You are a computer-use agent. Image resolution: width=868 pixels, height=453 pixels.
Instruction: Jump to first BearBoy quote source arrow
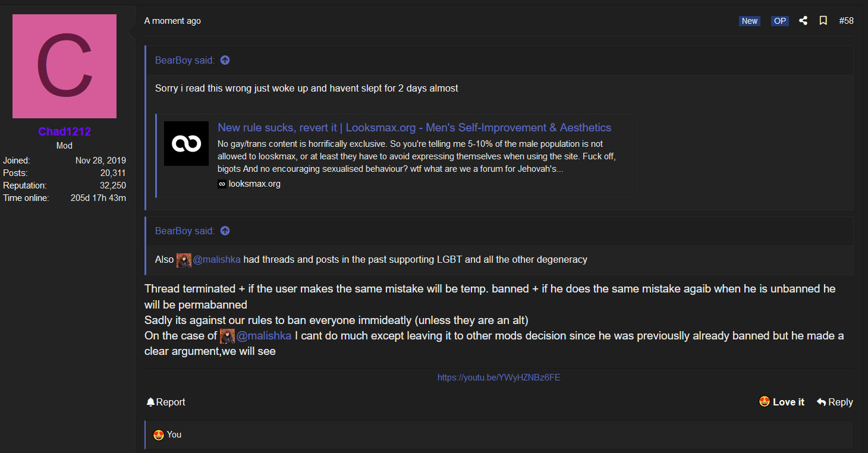[225, 60]
